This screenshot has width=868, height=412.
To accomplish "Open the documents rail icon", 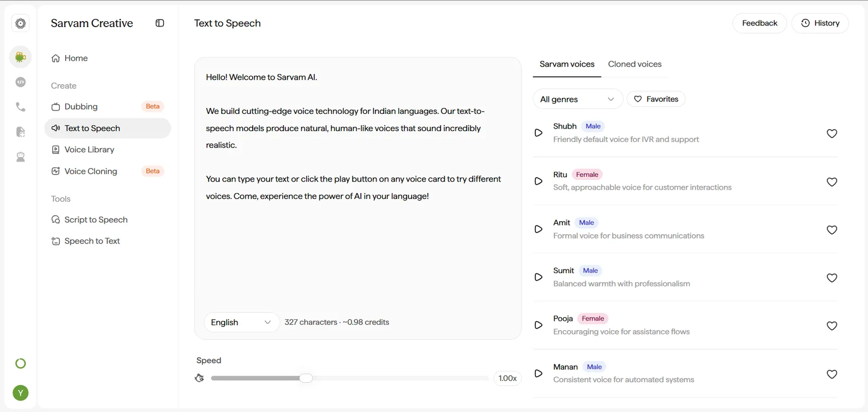I will pos(21,132).
